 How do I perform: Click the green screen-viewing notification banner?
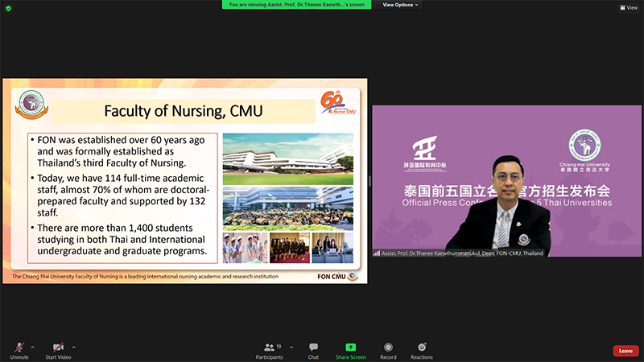296,5
